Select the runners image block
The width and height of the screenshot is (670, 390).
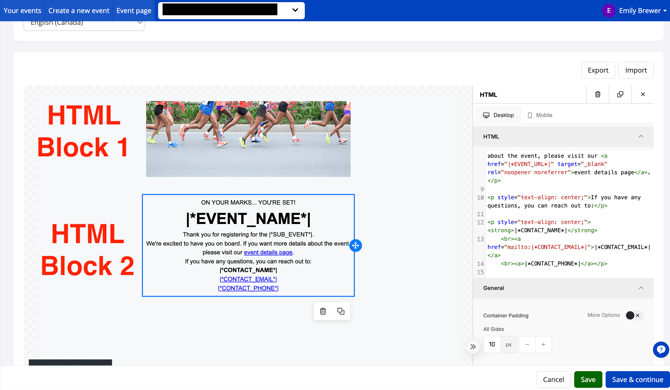[x=248, y=139]
